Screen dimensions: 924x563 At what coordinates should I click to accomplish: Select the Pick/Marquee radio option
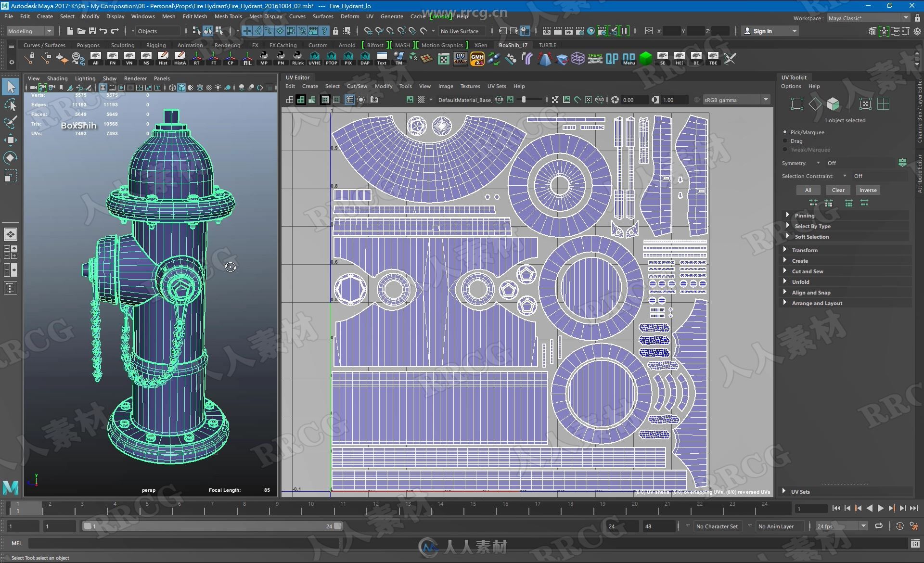point(785,132)
